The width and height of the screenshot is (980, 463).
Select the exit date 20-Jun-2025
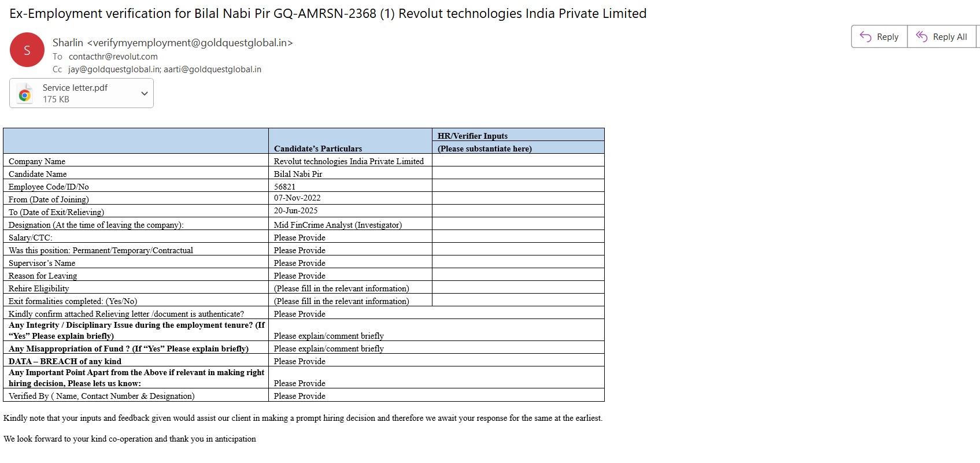coord(296,210)
